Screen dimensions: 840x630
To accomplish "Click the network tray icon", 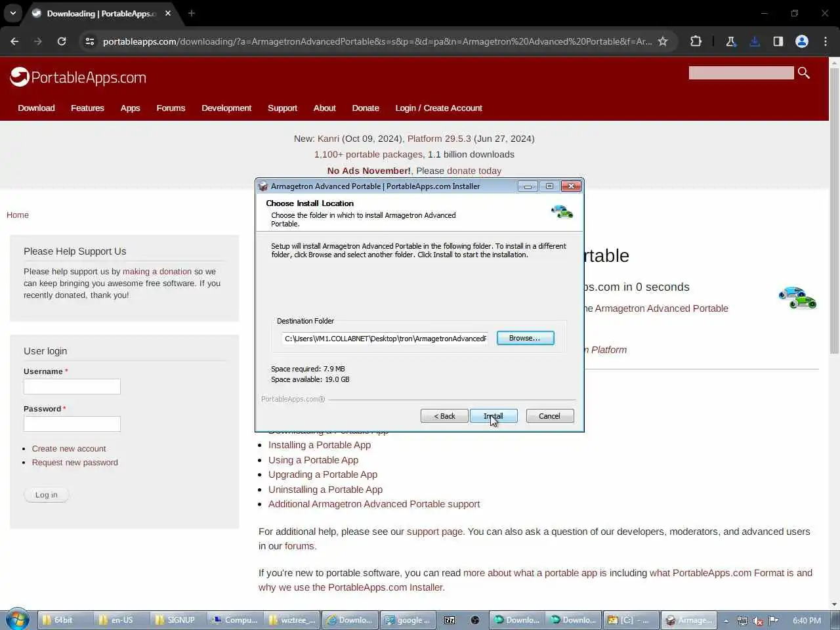I will (742, 620).
